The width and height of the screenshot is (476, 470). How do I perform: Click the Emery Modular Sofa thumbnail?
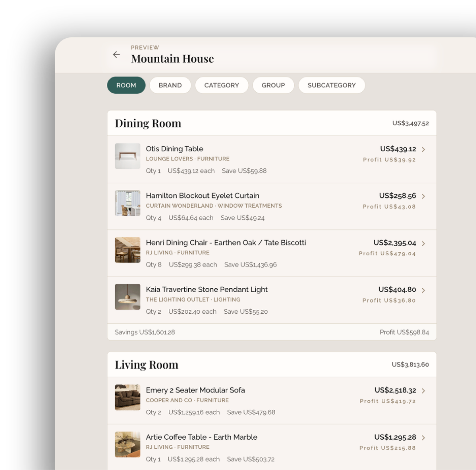tap(128, 397)
